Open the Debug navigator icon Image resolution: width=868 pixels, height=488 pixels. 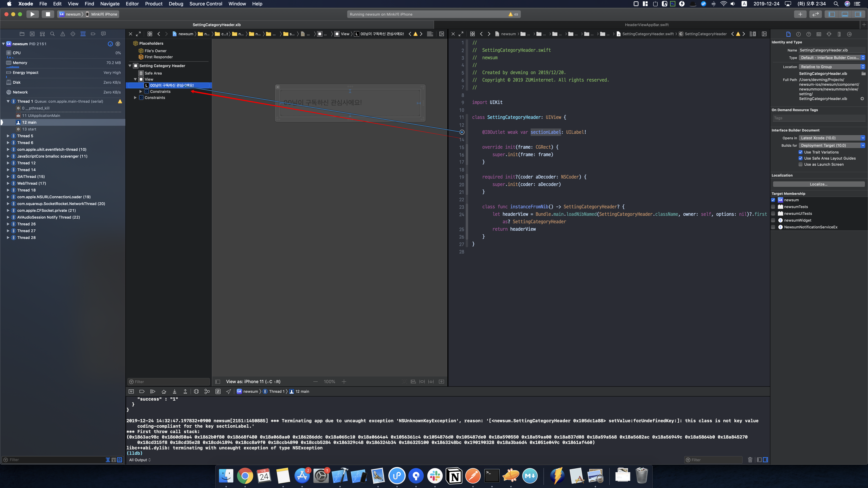tap(83, 34)
